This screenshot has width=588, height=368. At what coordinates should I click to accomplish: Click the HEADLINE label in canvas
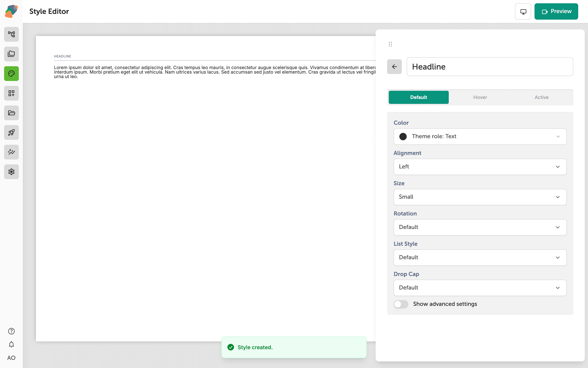click(62, 56)
